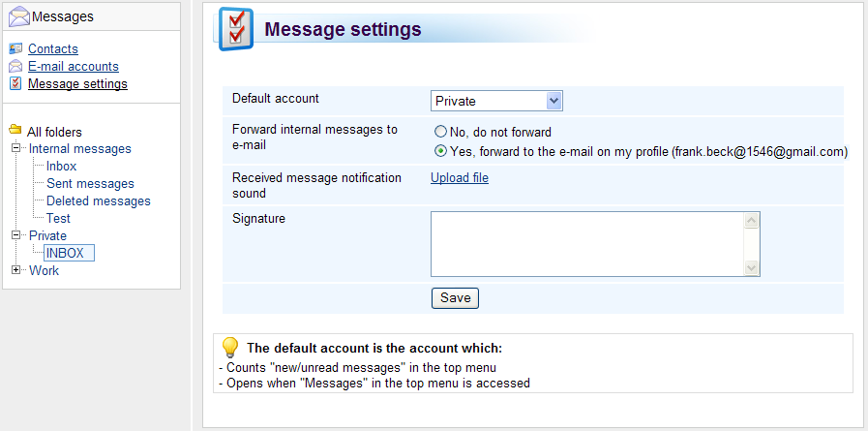Screen dimensions: 868x431
Task: Click the Save button
Action: click(455, 298)
